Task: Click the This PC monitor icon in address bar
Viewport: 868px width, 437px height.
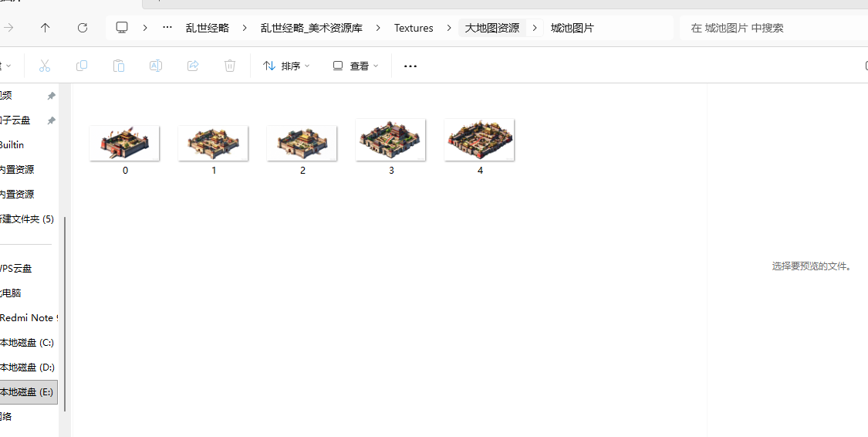Action: point(123,28)
